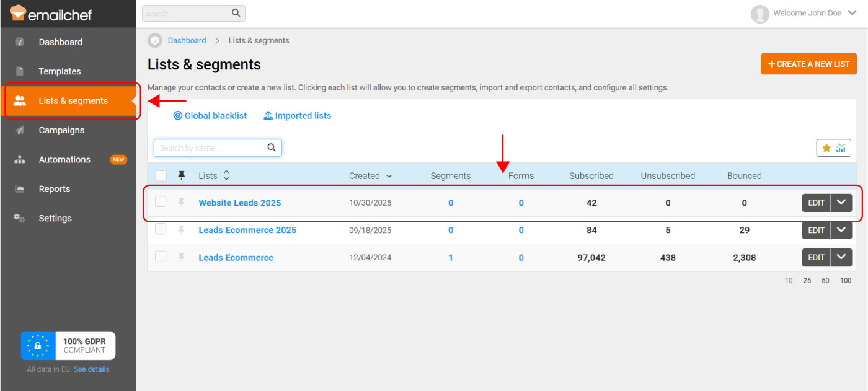
Task: Focus the Search by name field
Action: point(211,148)
